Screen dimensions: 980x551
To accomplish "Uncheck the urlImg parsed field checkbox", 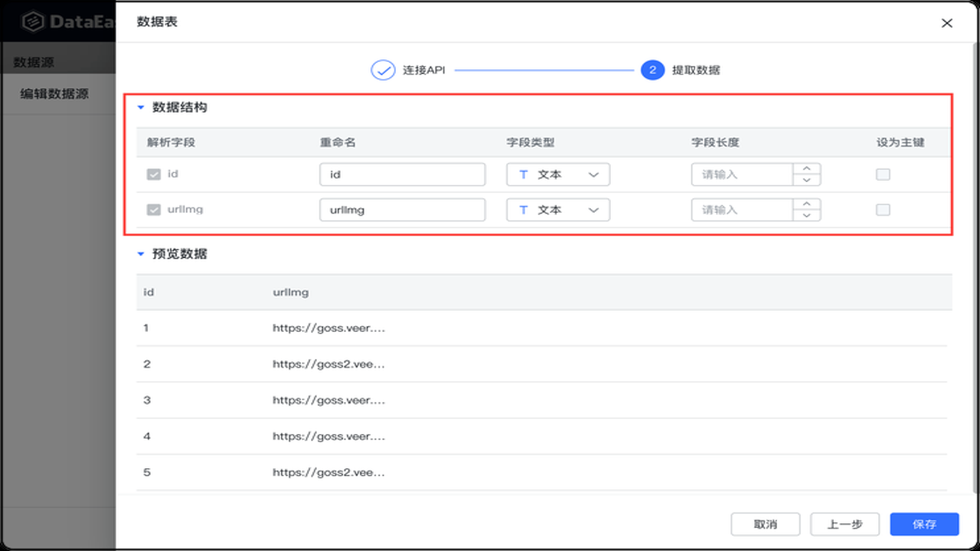I will point(154,210).
